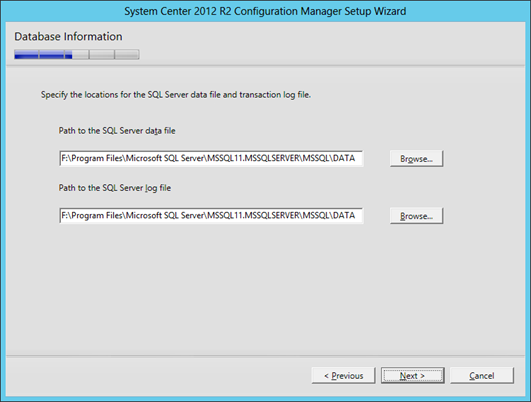Image resolution: width=531 pixels, height=402 pixels.
Task: Place cursor on 'DATA' in data file path
Action: pos(344,158)
